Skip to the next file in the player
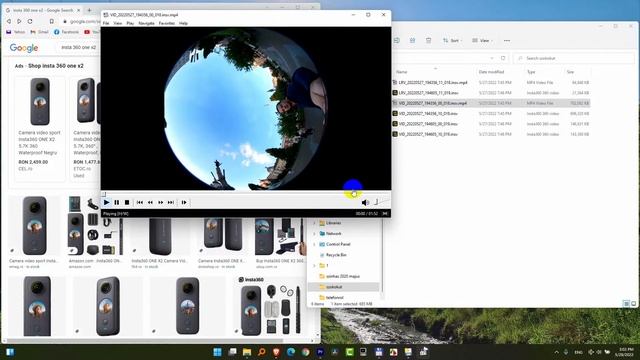The height and width of the screenshot is (360, 640). click(171, 202)
